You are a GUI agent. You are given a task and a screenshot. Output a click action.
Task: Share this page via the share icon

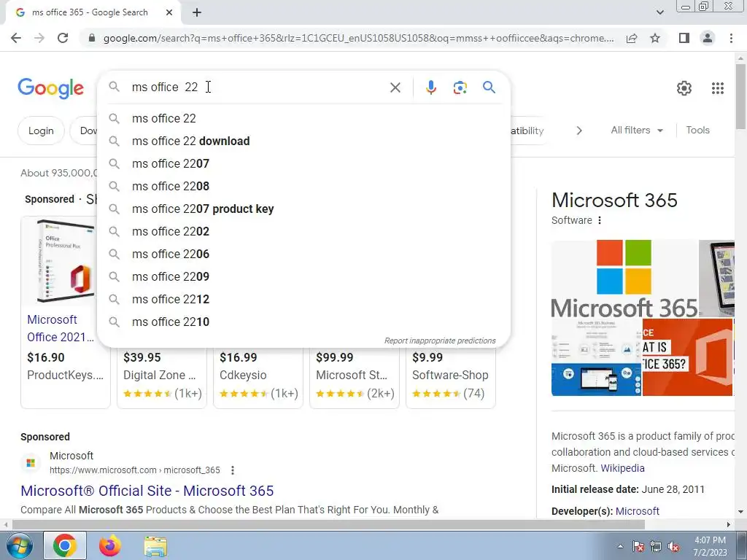point(632,38)
